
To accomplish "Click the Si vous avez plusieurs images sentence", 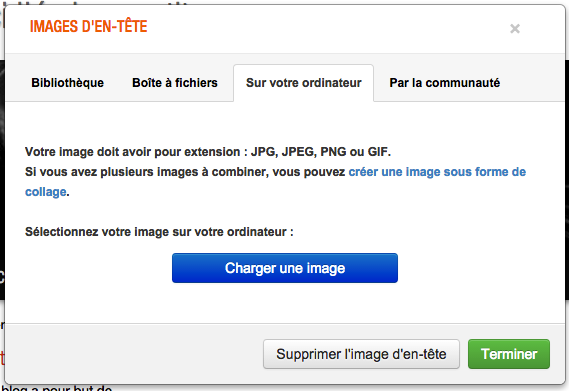I will [x=185, y=172].
